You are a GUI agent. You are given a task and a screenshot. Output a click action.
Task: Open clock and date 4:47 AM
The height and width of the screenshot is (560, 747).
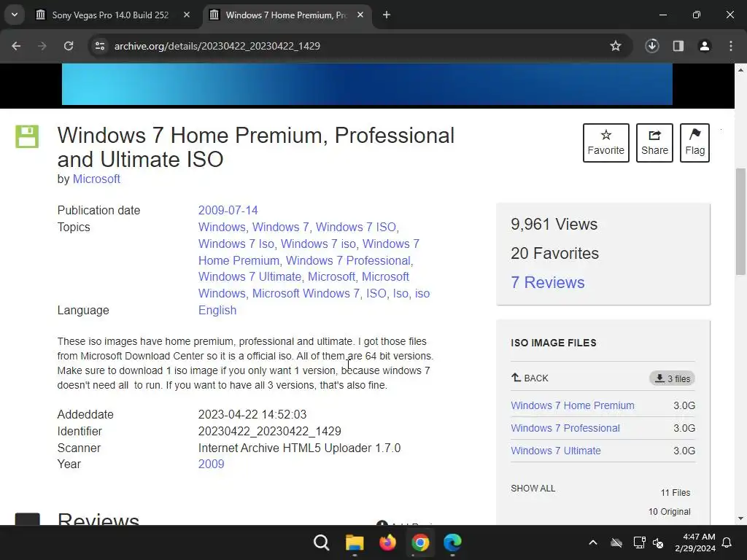(x=695, y=542)
